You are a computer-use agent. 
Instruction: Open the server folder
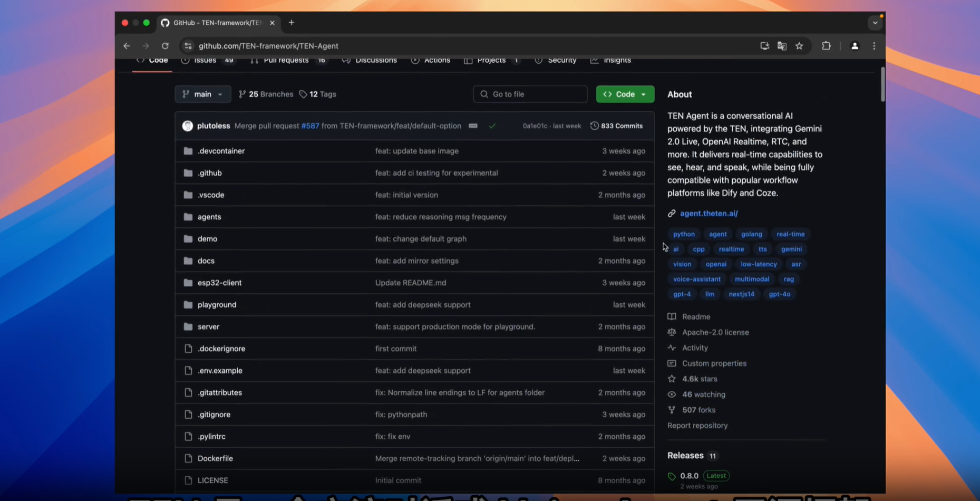[x=208, y=326]
